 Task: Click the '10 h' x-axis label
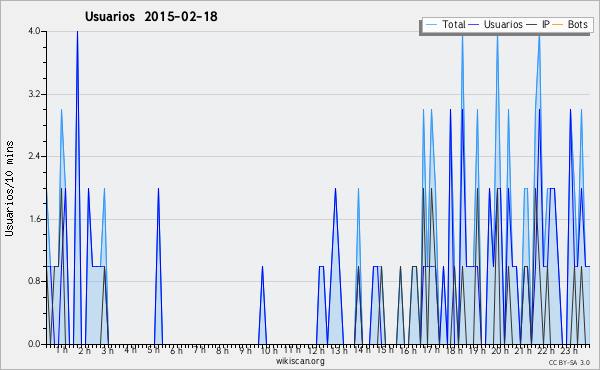[269, 350]
